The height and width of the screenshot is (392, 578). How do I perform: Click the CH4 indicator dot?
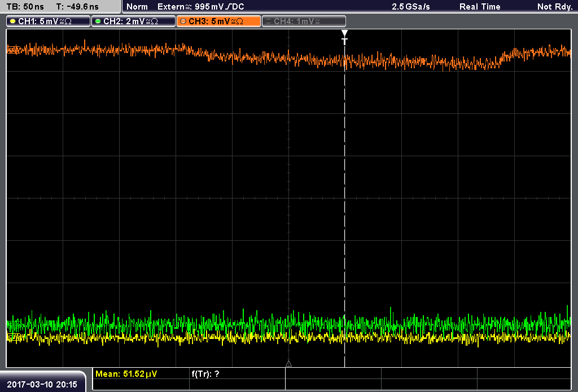[268, 21]
